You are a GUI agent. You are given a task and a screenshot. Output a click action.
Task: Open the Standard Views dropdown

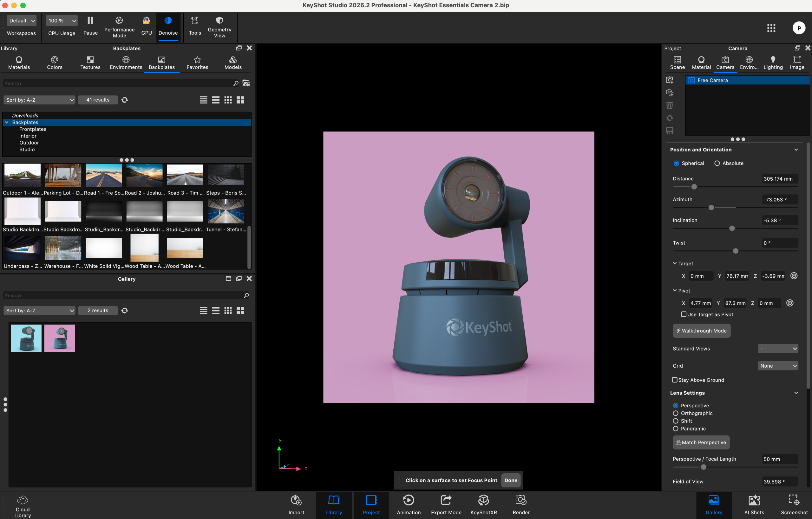coord(778,349)
